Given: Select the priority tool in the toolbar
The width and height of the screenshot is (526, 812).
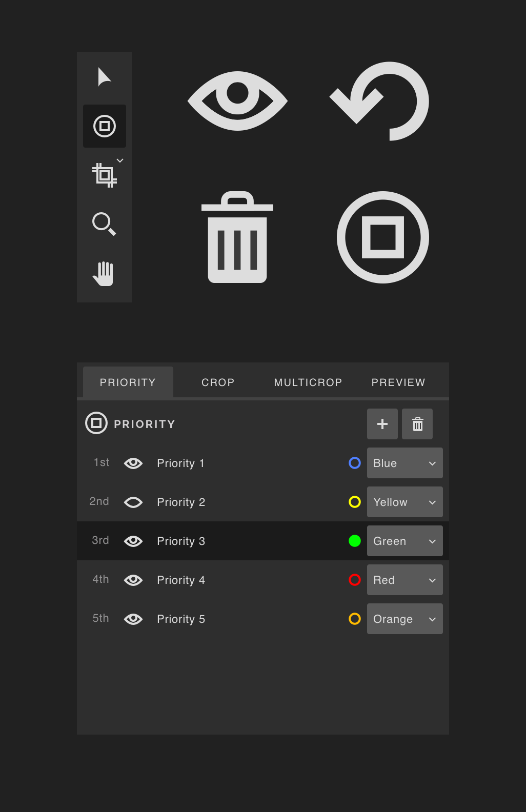Looking at the screenshot, I should click(x=105, y=126).
